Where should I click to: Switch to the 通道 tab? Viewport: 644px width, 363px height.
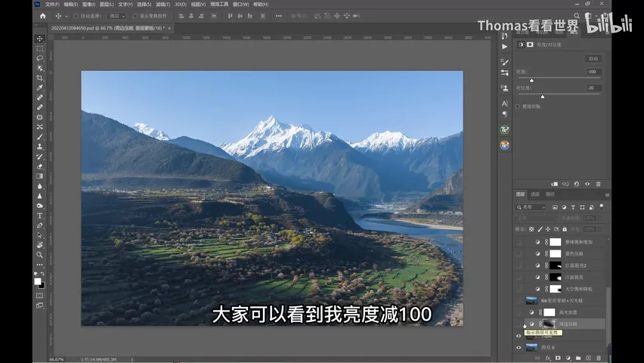tap(535, 194)
